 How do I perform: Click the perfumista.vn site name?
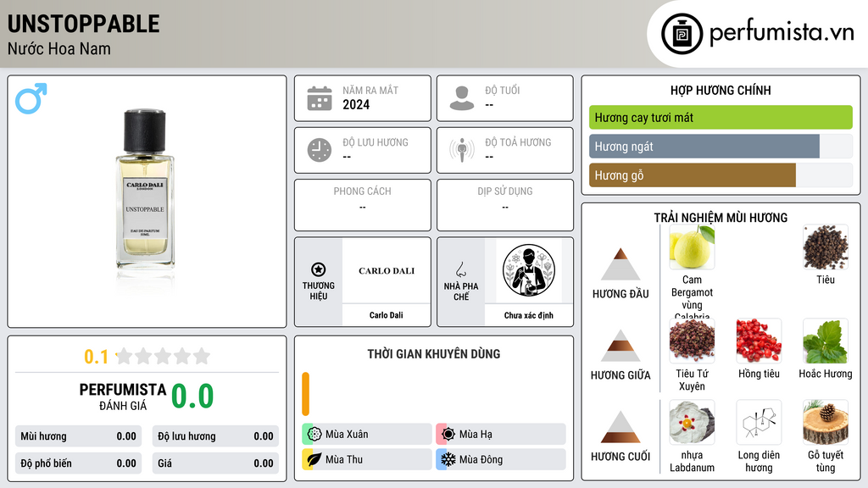click(x=782, y=32)
